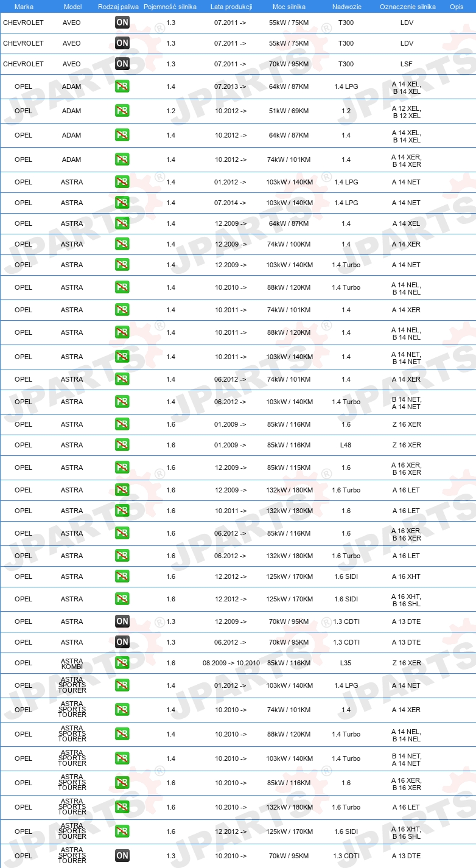The height and width of the screenshot is (868, 476).
Task: Click PB icon in Astra Sports Tourer 74kW / 101KM row
Action: pyautogui.click(x=122, y=710)
